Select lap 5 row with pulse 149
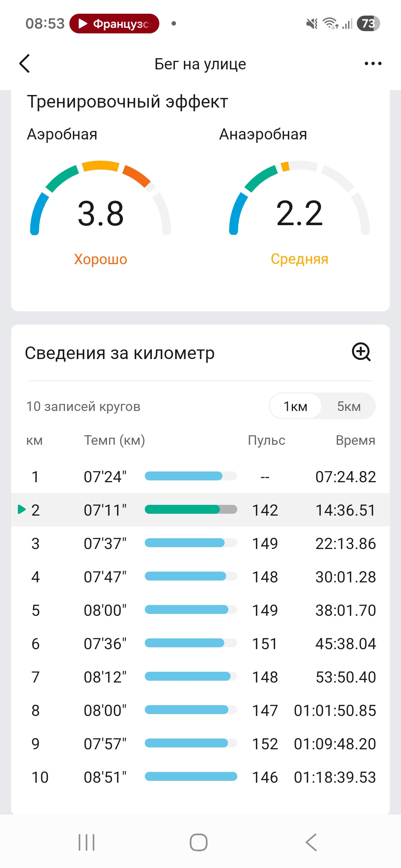The image size is (401, 868). 200,610
